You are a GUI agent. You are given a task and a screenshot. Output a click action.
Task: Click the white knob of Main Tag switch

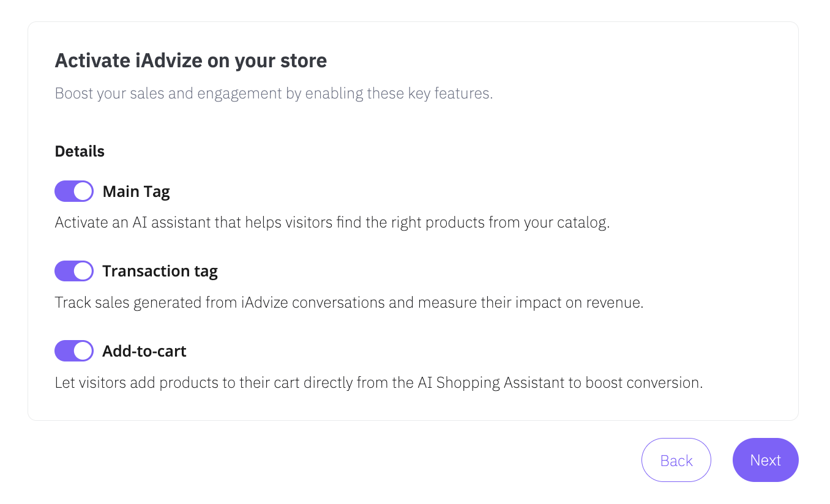(83, 191)
